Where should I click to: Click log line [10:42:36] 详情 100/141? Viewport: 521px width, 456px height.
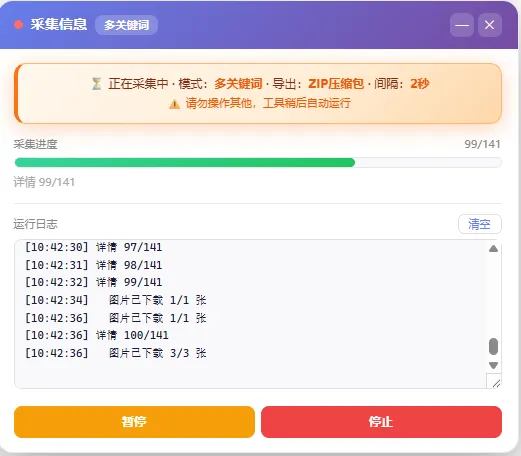[x=97, y=335]
